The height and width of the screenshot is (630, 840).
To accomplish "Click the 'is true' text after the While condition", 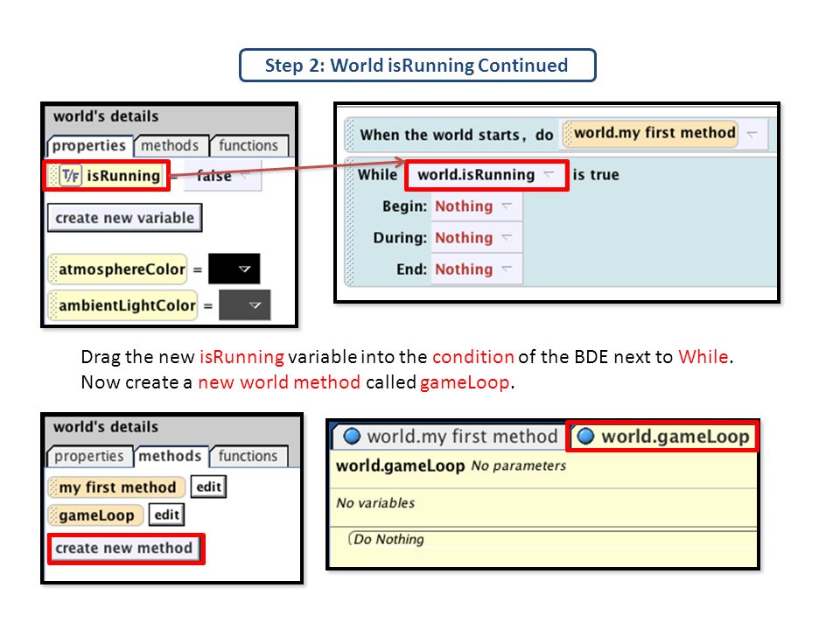I will point(596,175).
